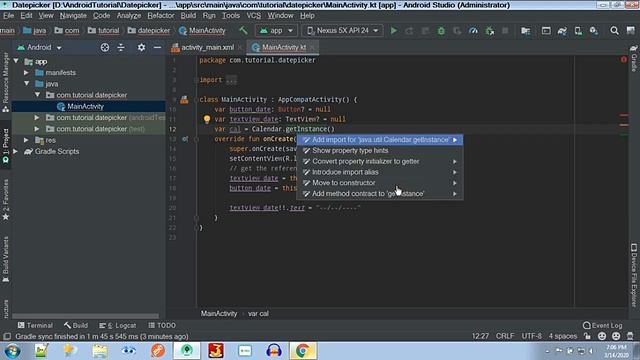The width and height of the screenshot is (640, 360).
Task: Open the Build tool window button
Action: (x=76, y=325)
